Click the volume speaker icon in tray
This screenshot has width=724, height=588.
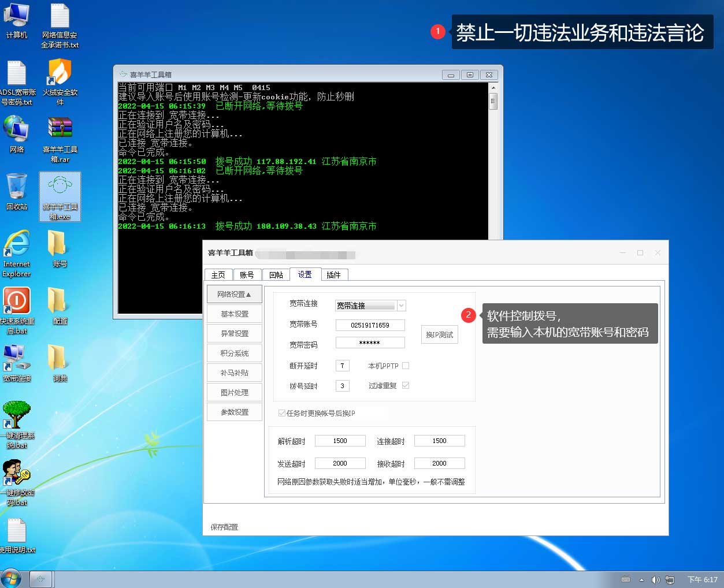point(655,579)
